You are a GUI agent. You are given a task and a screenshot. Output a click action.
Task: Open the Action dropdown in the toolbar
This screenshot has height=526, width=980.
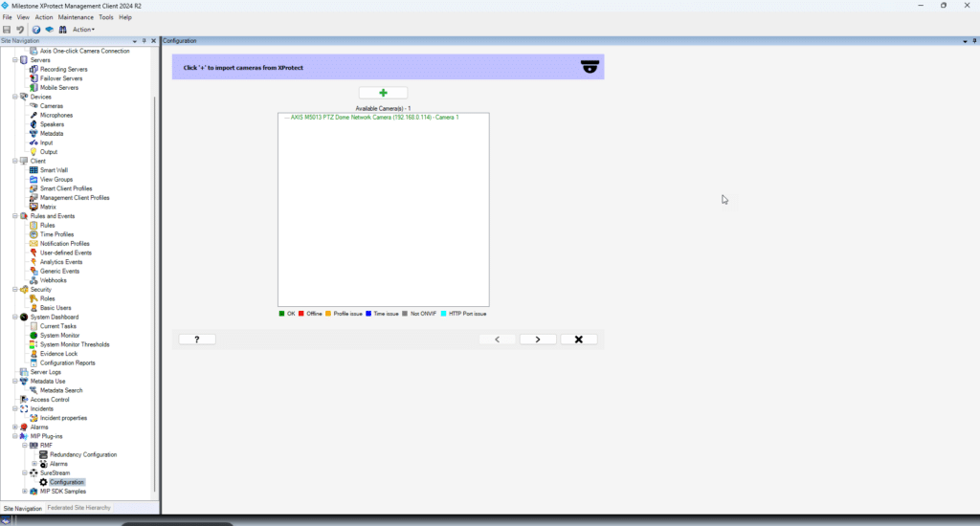83,30
